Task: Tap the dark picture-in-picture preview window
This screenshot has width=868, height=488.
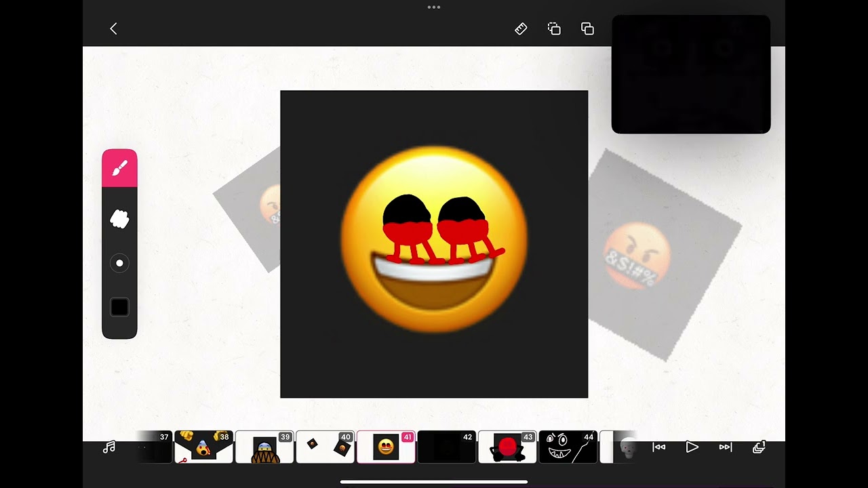Action: [691, 75]
